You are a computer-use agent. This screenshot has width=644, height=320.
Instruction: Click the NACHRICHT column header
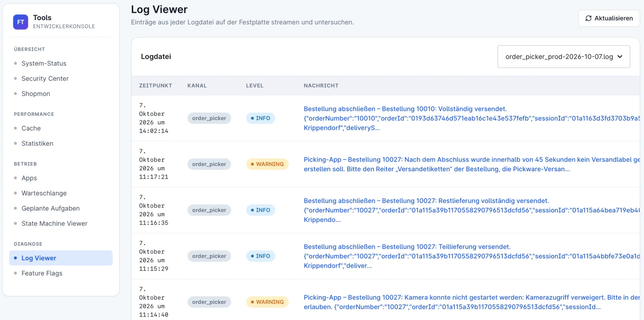321,86
